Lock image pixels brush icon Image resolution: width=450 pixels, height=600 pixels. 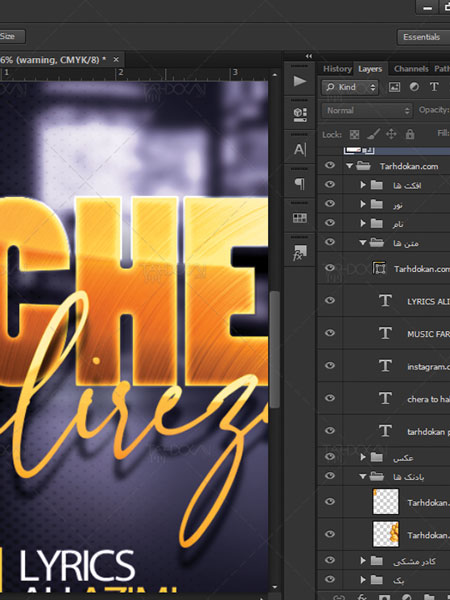[373, 134]
